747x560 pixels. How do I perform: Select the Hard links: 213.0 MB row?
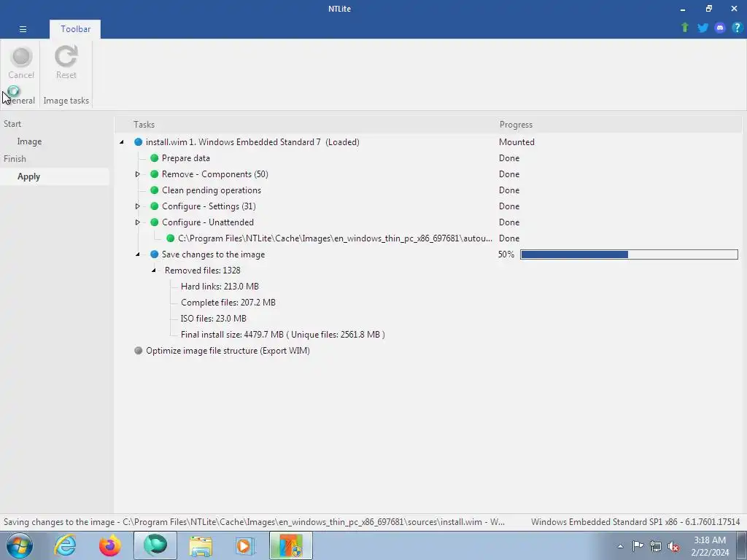tap(220, 287)
